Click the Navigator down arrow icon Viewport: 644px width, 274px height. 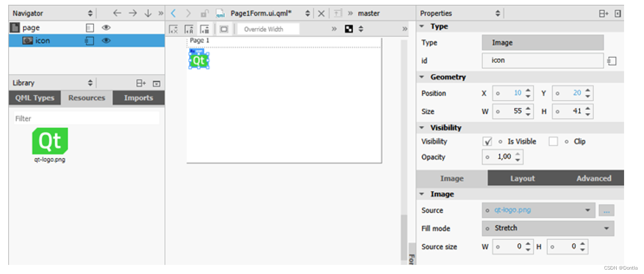pos(148,13)
